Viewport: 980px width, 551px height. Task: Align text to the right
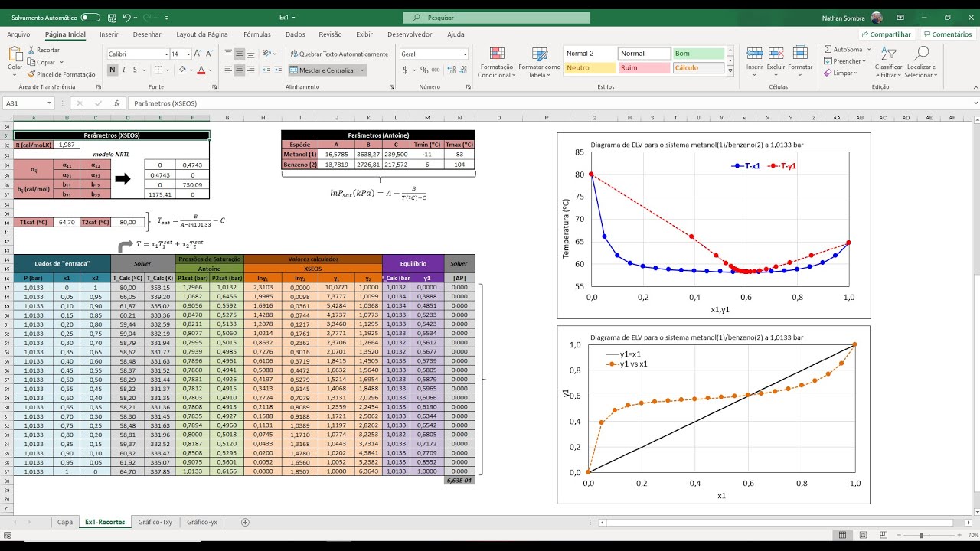pos(250,70)
